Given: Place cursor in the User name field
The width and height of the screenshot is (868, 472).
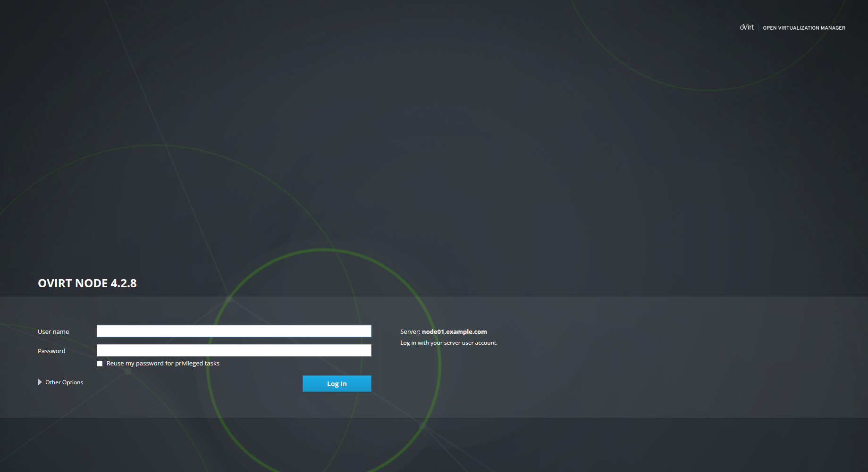Looking at the screenshot, I should coord(234,331).
